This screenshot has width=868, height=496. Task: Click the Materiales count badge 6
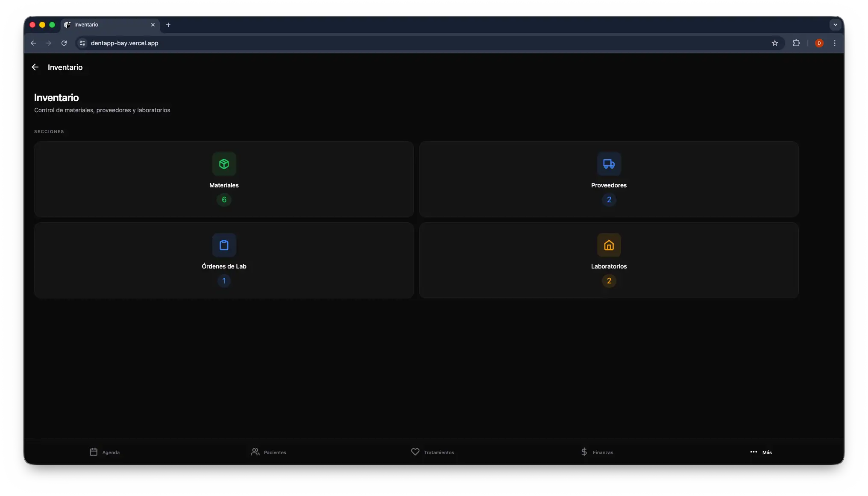point(224,200)
